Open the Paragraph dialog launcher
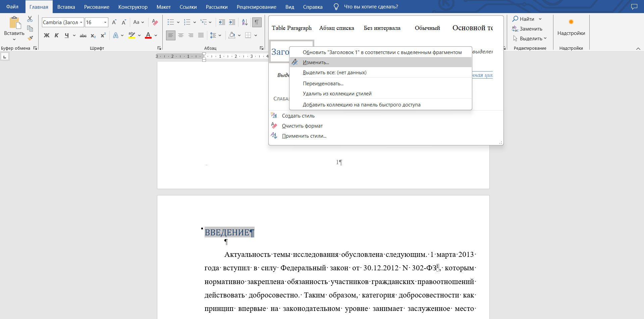The height and width of the screenshot is (319, 644). pos(262,48)
